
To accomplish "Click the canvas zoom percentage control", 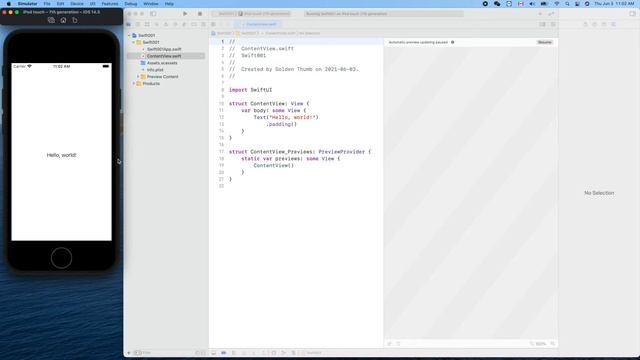I will [540, 344].
